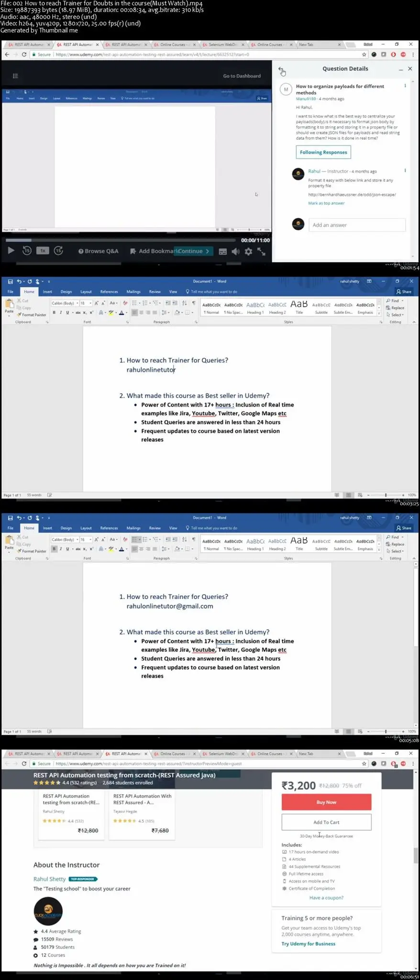Image resolution: width=420 pixels, height=980 pixels.
Task: Apply Heading 1 style in 00:05:08 Word frame
Action: pos(255,544)
